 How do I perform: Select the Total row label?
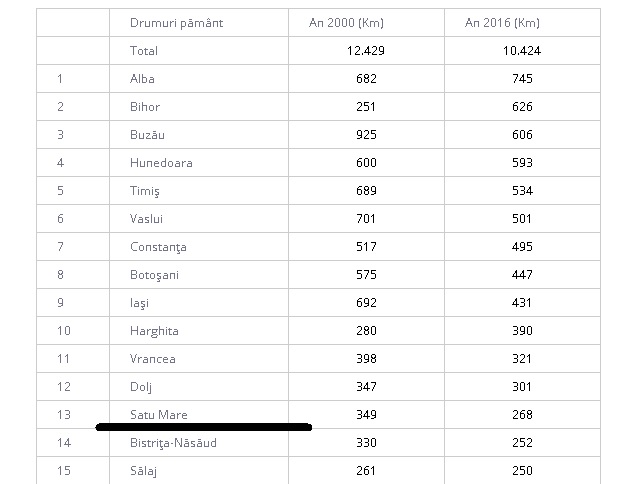tap(143, 50)
